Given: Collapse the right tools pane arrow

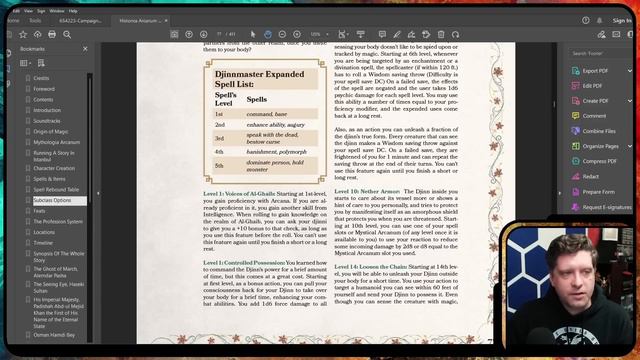Looking at the screenshot, I should pos(560,193).
